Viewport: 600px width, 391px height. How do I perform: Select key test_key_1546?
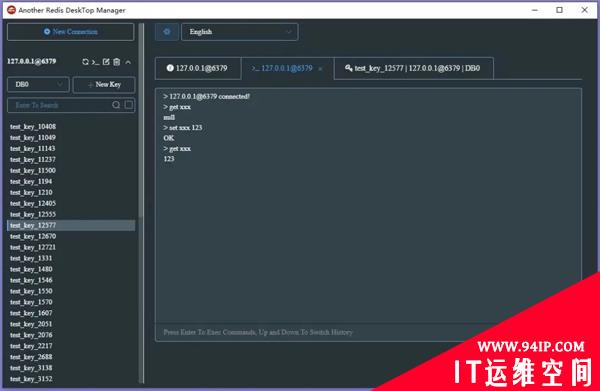click(71, 280)
